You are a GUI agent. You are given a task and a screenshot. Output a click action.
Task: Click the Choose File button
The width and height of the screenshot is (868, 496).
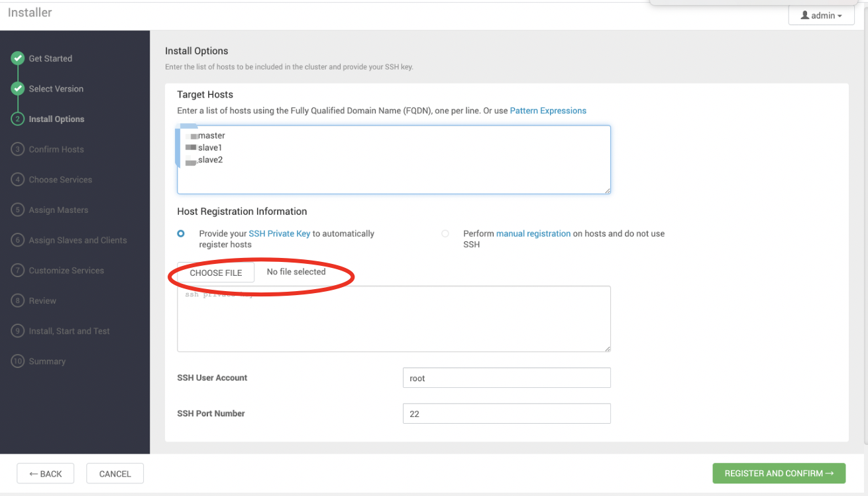tap(216, 273)
